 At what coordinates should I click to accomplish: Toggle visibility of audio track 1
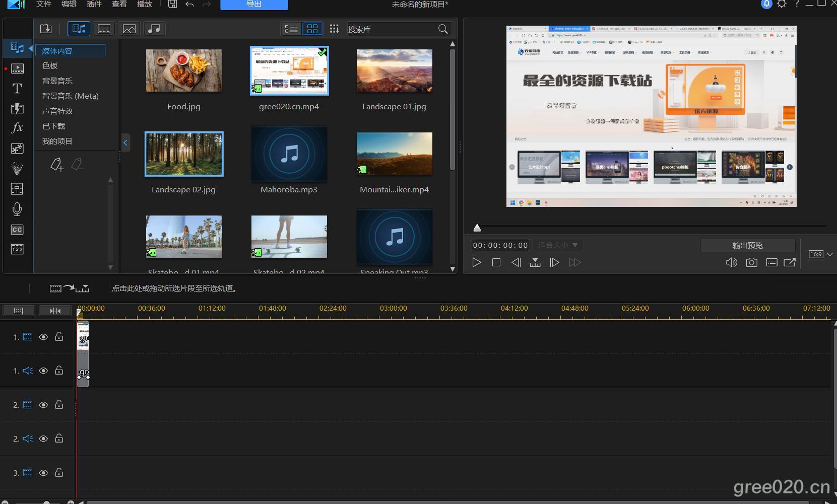point(43,371)
